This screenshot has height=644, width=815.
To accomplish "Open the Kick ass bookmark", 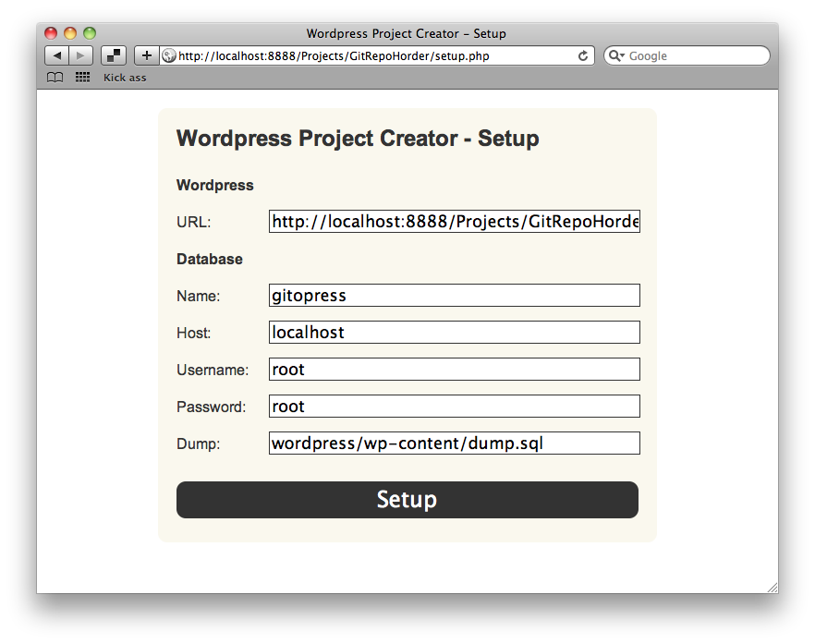I will click(125, 78).
